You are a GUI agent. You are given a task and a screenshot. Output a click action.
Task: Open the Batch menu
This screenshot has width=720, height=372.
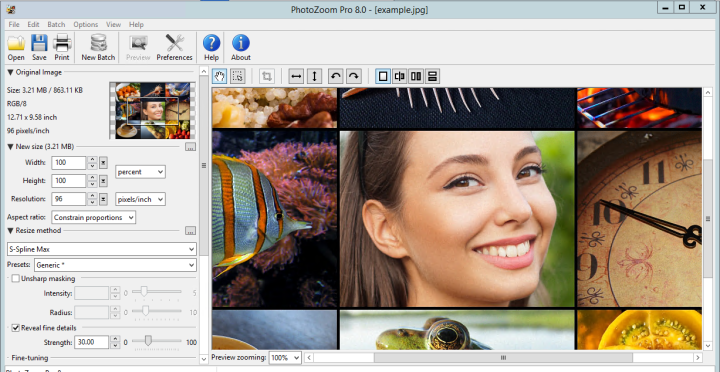point(56,24)
